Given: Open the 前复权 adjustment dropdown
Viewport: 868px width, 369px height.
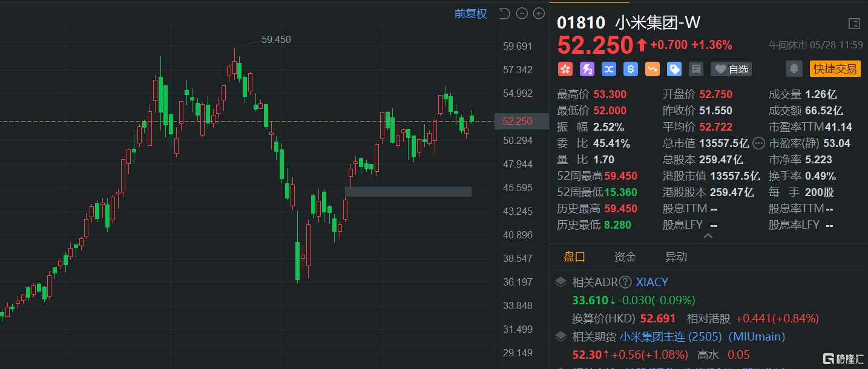Looking at the screenshot, I should point(471,14).
